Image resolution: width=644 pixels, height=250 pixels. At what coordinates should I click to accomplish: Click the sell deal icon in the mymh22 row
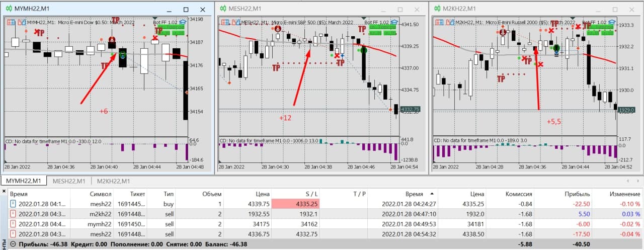(12, 224)
